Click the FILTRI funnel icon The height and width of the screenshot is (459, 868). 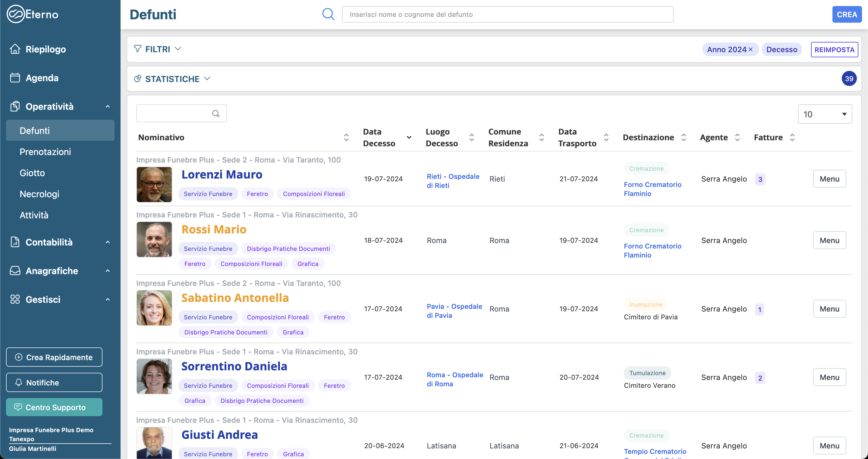pyautogui.click(x=137, y=49)
